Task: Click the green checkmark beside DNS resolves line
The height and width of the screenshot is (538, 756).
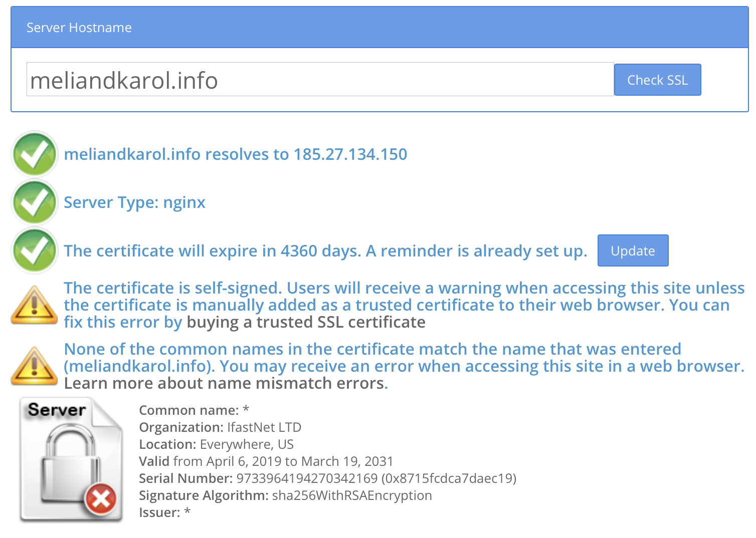Action: point(35,154)
